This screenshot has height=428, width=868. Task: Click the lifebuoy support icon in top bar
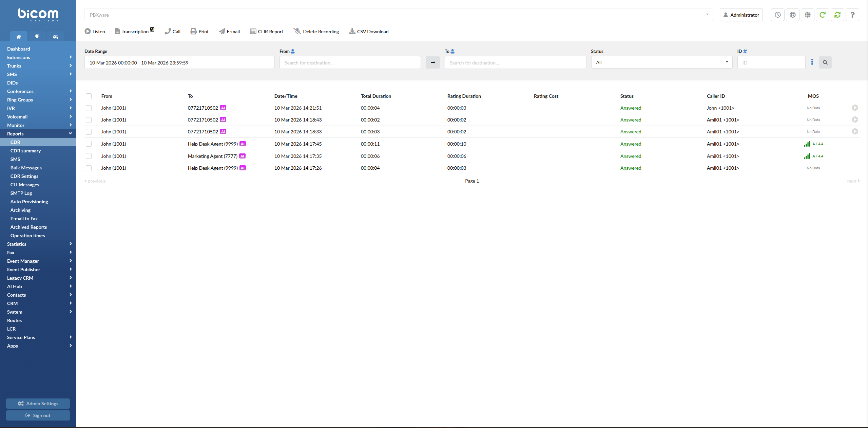pos(793,15)
